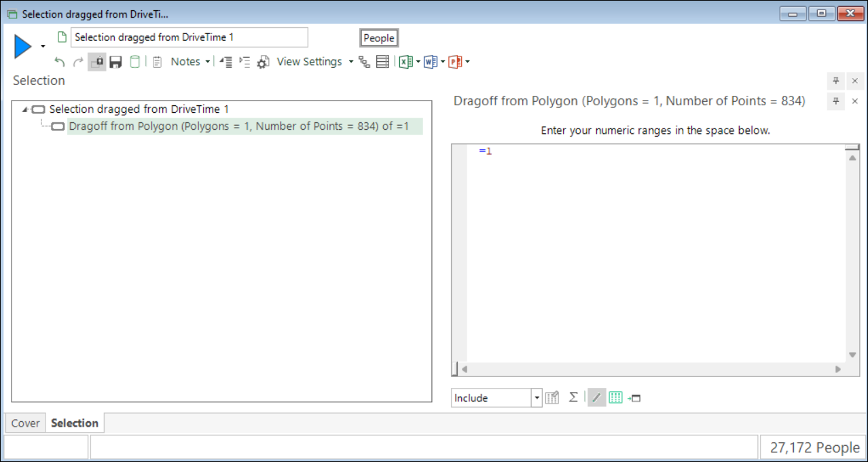This screenshot has width=868, height=462.
Task: Click the green grid icon below the range editor
Action: 616,397
